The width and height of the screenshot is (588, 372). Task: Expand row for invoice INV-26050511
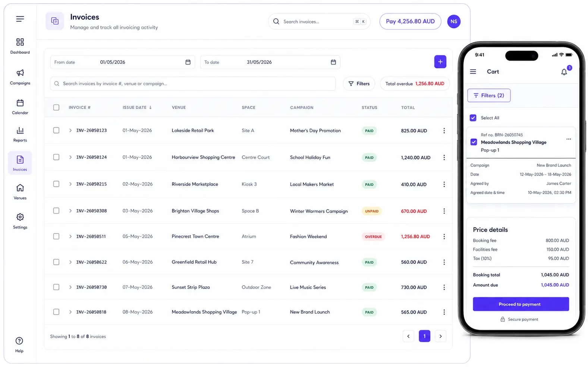click(x=70, y=237)
